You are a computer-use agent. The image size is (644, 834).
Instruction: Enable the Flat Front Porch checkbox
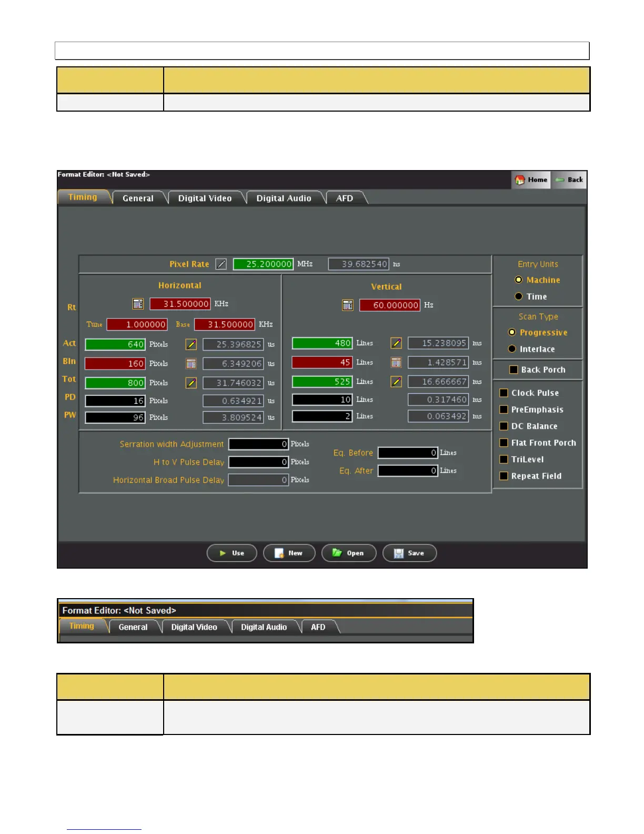coord(504,443)
